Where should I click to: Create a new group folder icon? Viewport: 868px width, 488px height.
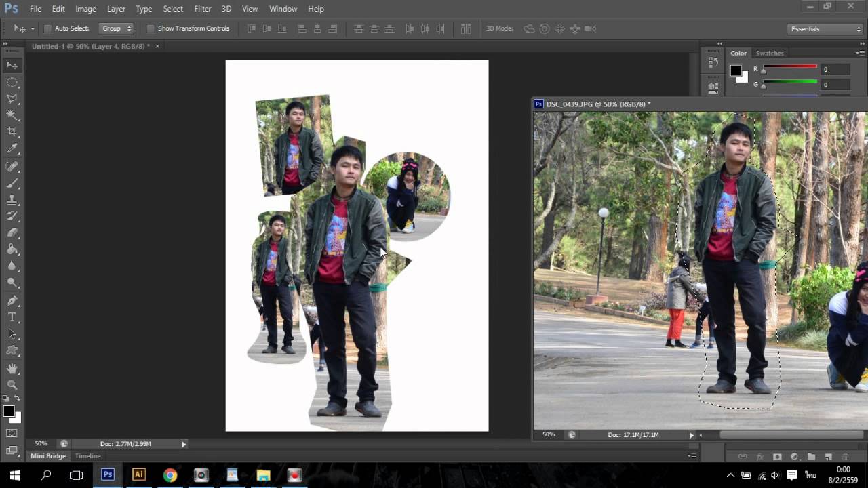(x=811, y=457)
